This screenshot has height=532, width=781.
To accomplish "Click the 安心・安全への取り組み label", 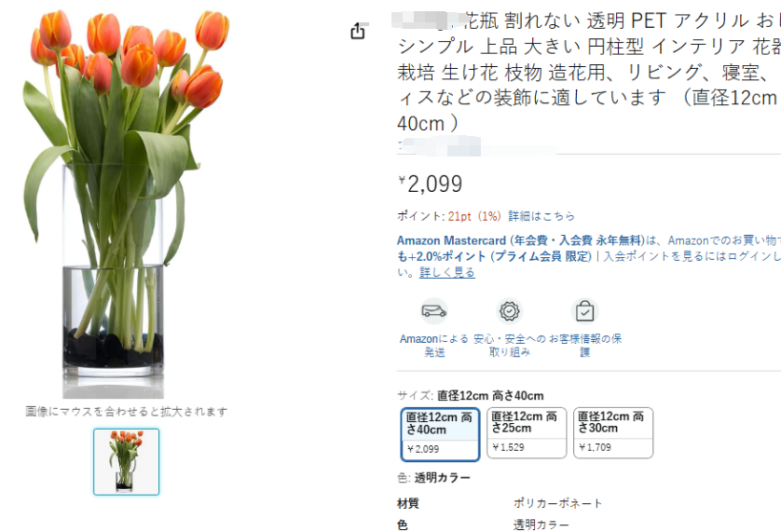I will (509, 346).
